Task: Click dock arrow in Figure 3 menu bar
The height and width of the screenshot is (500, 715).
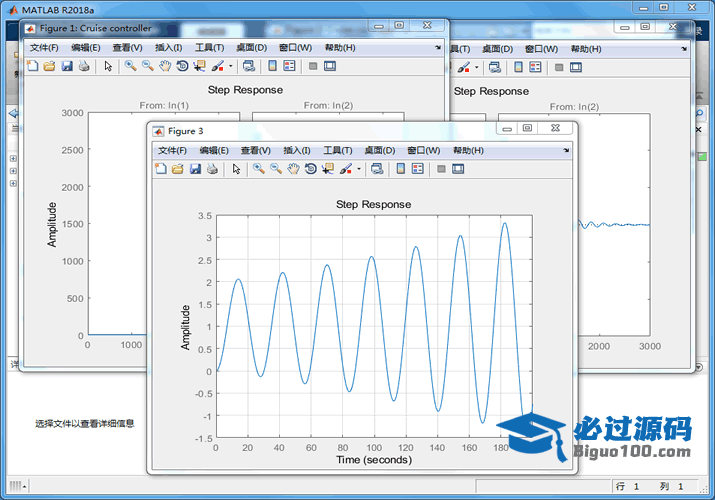Action: tap(566, 150)
